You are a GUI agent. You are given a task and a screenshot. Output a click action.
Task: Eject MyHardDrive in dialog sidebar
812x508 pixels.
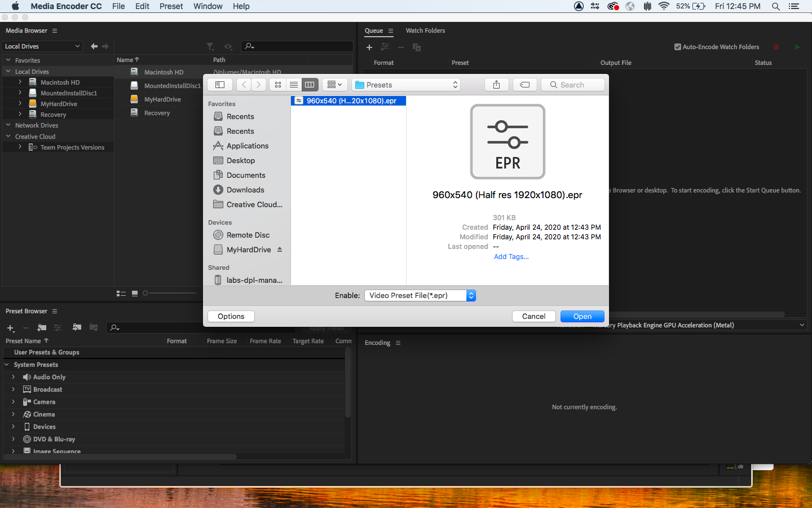click(x=280, y=249)
